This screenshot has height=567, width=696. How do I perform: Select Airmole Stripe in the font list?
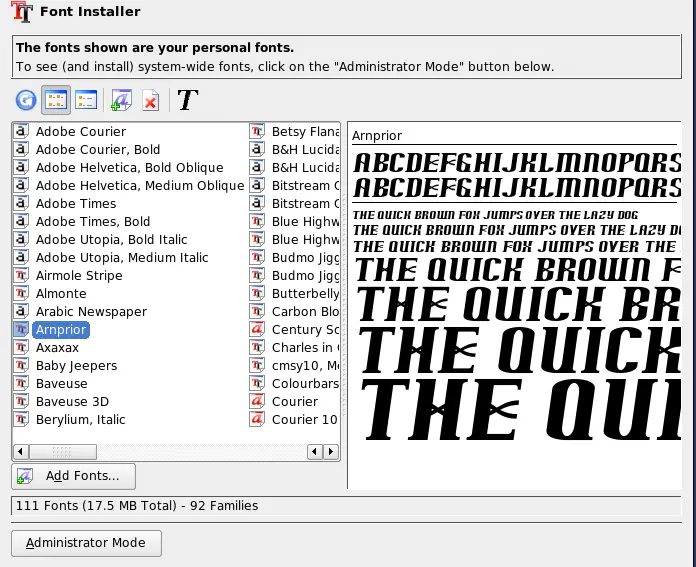point(79,276)
